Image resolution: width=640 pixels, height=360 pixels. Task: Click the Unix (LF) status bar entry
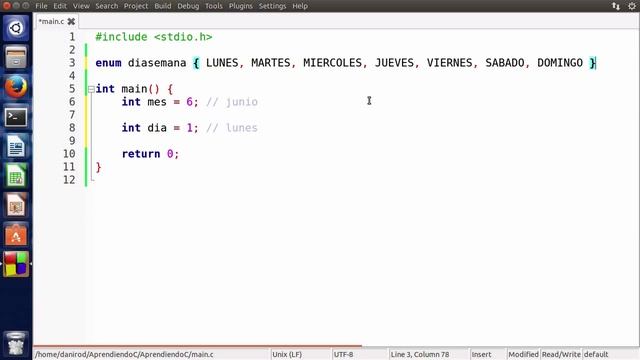click(x=287, y=354)
